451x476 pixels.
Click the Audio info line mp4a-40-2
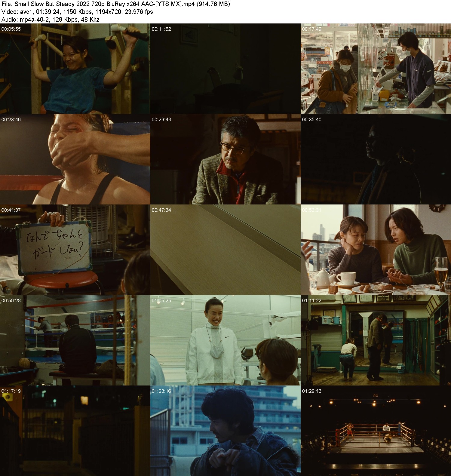coord(51,20)
